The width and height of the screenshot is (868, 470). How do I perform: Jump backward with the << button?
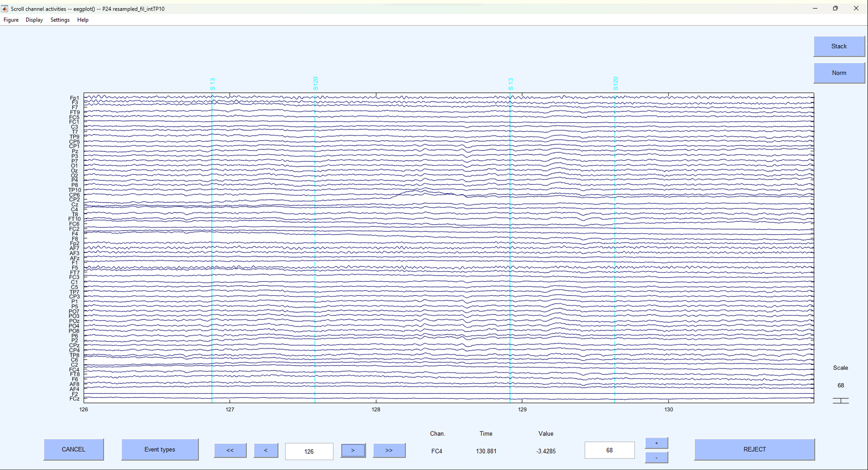click(x=230, y=450)
